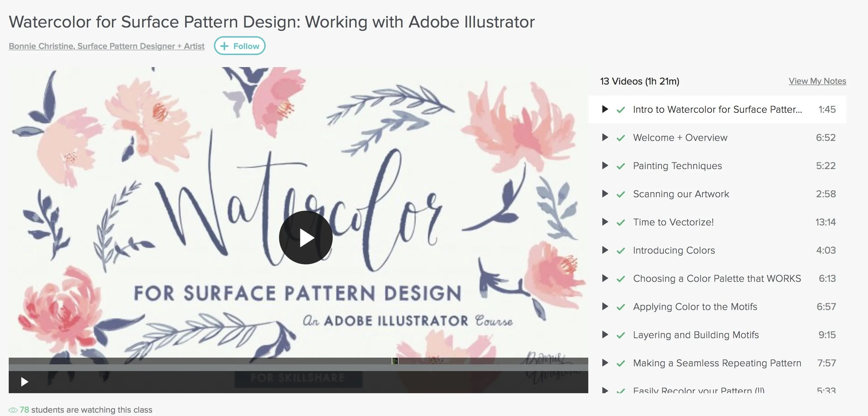Select lesson title 'Intro to Watercolor for Surface Patter...'
Screen dimensions: 868x416
717,109
